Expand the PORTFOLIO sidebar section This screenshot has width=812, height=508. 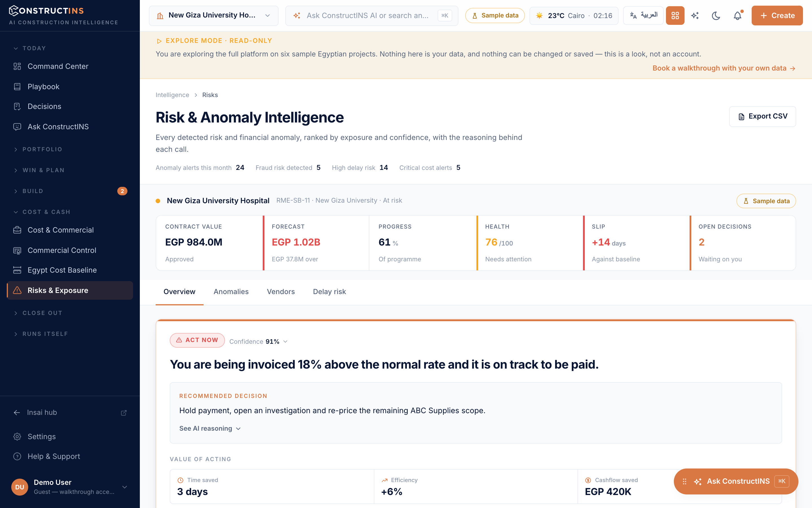click(x=70, y=149)
